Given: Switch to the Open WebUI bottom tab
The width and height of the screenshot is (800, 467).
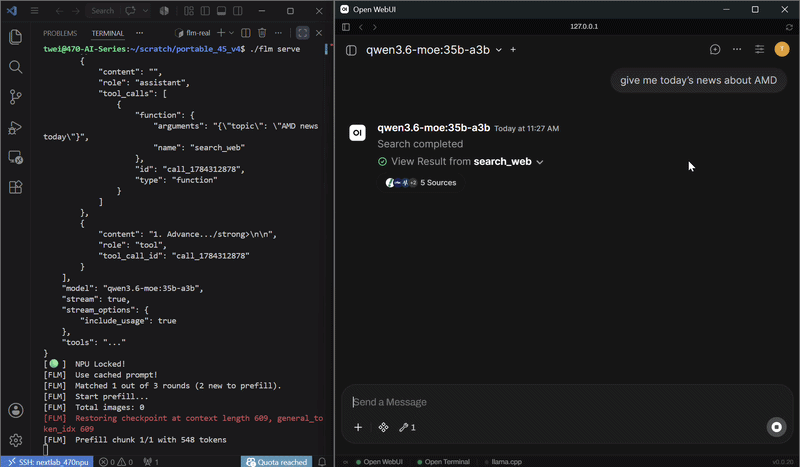Looking at the screenshot, I should [x=380, y=462].
